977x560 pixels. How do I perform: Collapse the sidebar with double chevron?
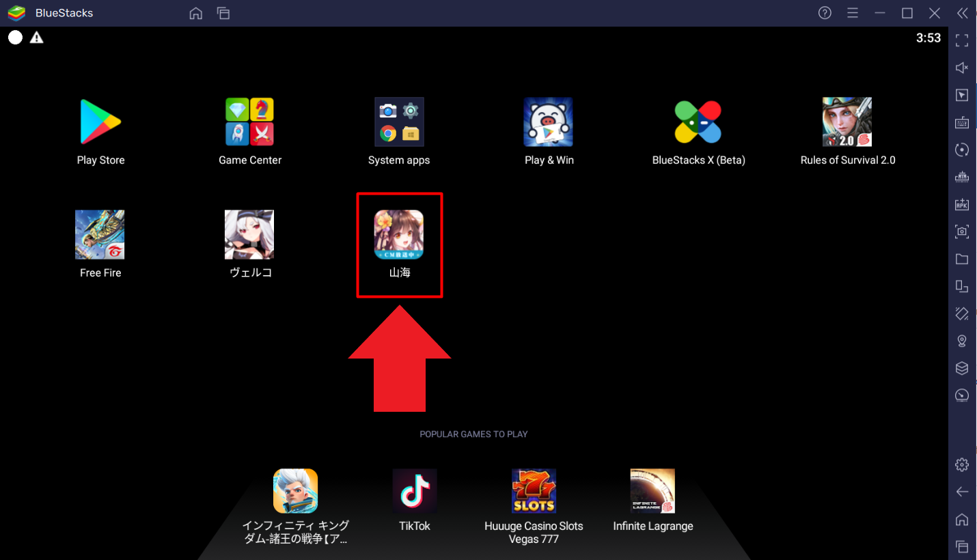point(962,13)
